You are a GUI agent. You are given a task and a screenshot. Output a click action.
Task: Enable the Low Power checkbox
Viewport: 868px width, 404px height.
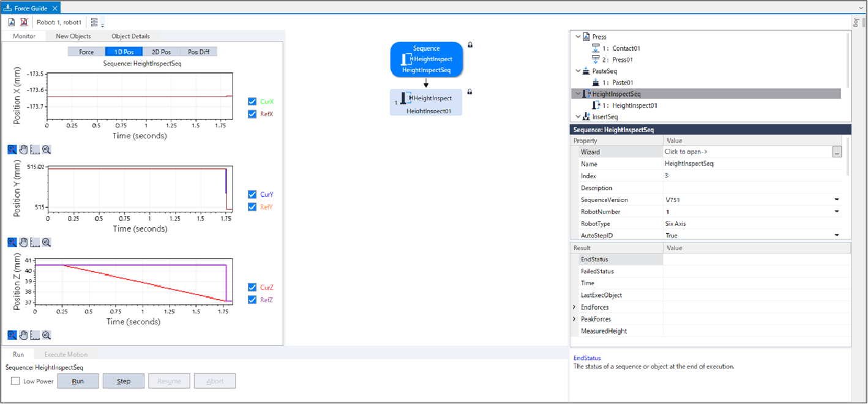[15, 381]
